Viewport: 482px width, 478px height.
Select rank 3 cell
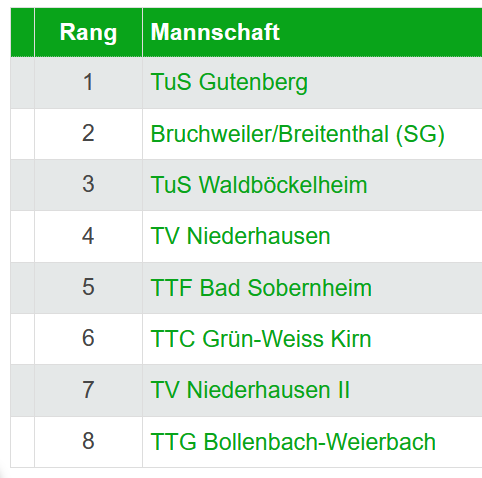[88, 185]
